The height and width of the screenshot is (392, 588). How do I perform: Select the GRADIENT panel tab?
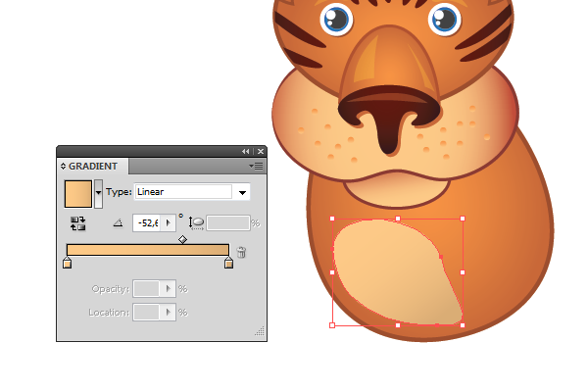(x=93, y=167)
